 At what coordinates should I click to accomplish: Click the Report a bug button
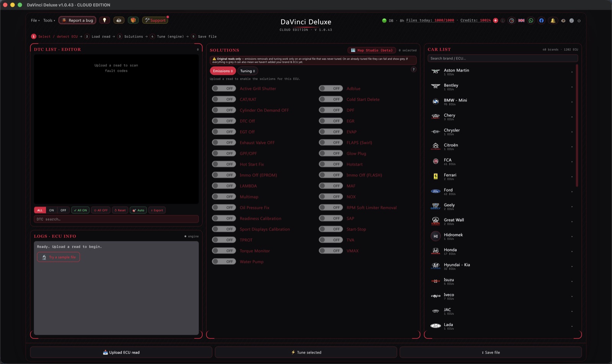click(x=77, y=20)
